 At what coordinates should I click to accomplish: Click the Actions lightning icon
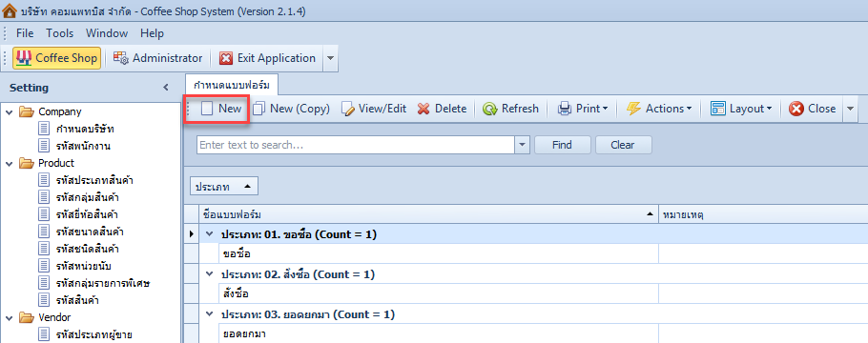[x=633, y=109]
